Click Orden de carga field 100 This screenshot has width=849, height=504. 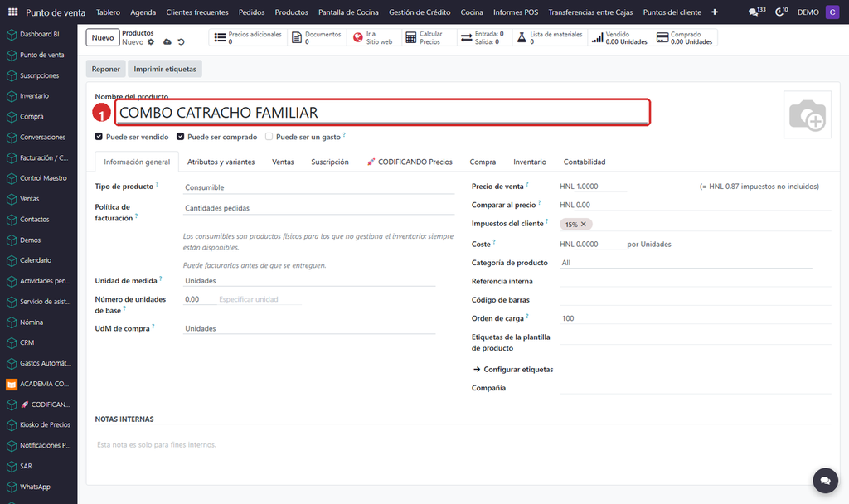tap(696, 318)
